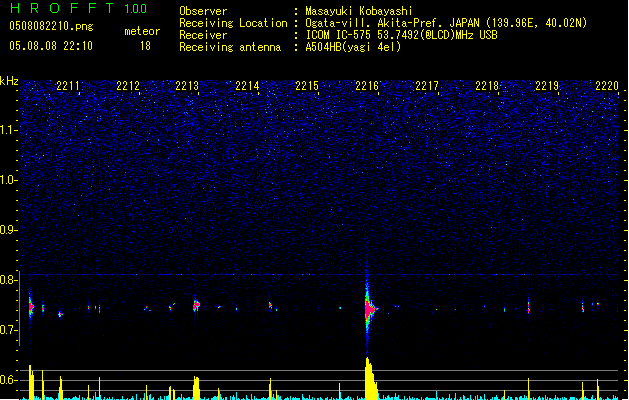
Task: Click the strong meteor echo near 2216
Action: [369, 309]
